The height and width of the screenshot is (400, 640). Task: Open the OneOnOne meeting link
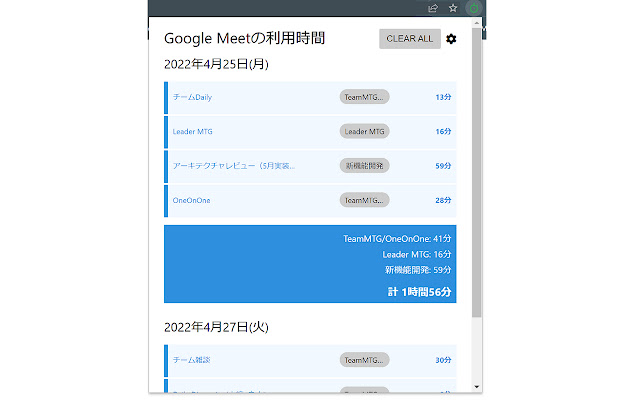click(x=191, y=200)
